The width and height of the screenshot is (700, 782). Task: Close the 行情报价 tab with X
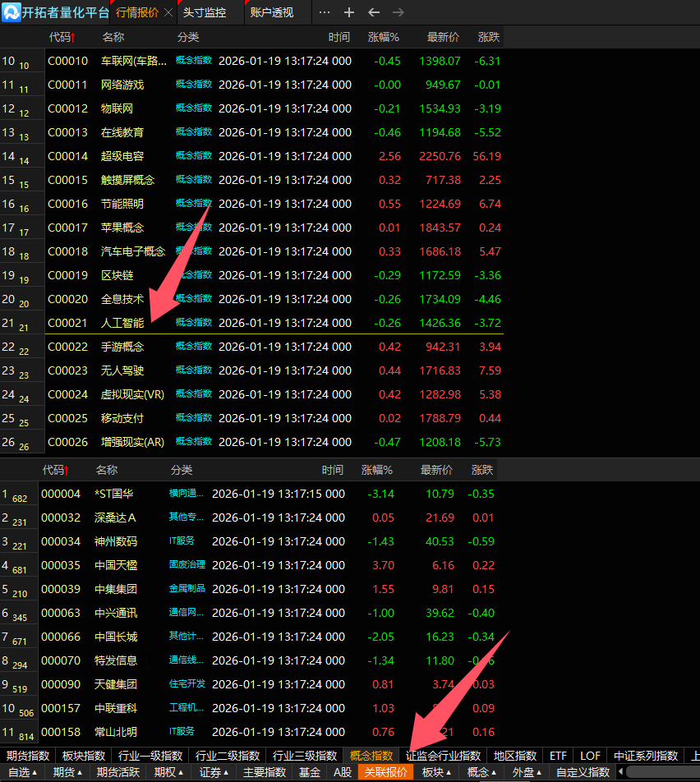tap(168, 13)
